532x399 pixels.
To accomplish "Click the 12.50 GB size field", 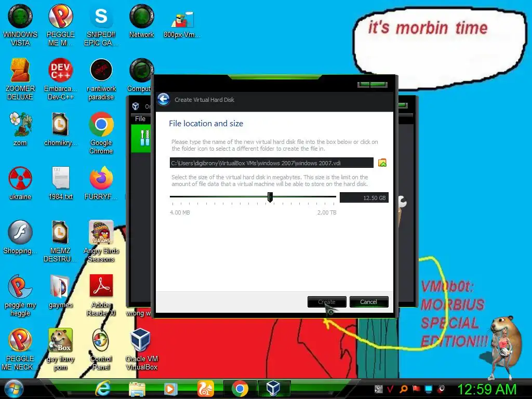I will coord(364,197).
